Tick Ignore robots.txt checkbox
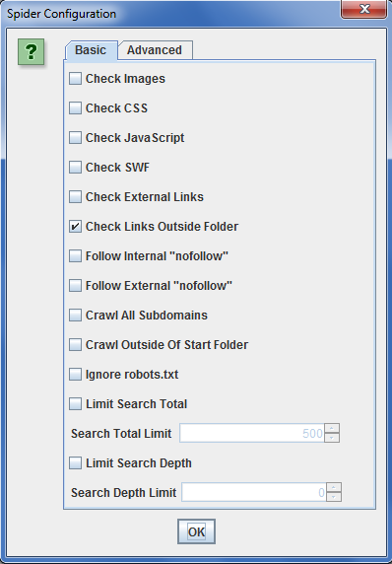 click(x=75, y=374)
